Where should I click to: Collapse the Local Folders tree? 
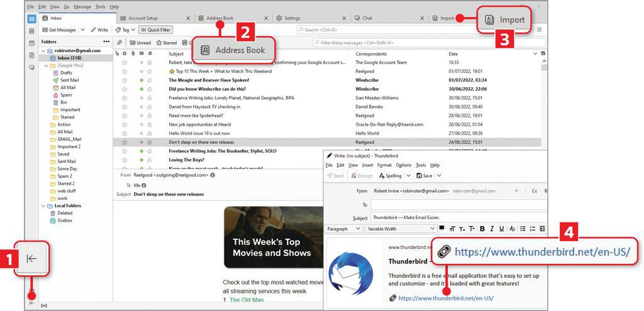tap(43, 206)
